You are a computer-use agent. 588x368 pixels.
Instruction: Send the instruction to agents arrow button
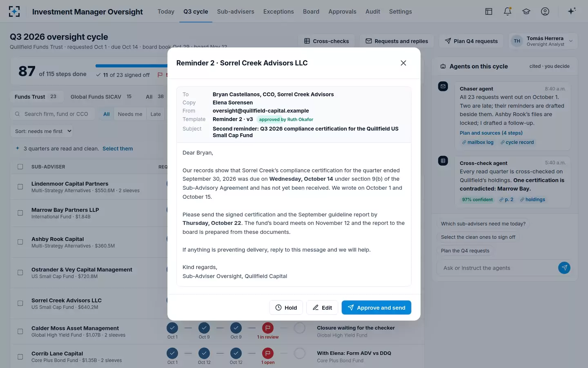click(x=564, y=268)
